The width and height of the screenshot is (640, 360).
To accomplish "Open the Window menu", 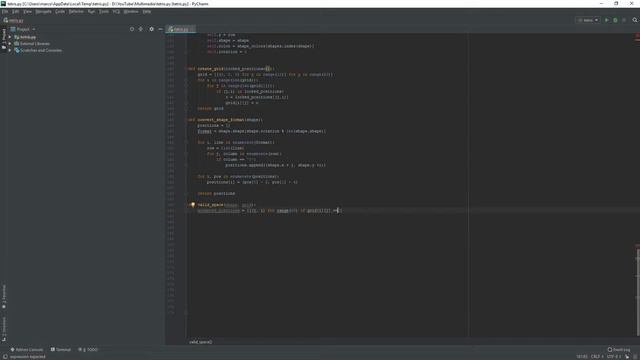I will 131,11.
